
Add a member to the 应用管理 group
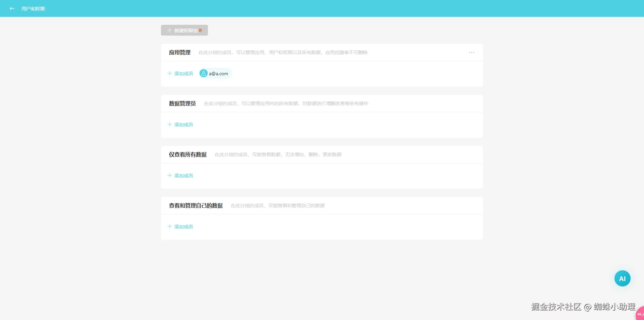[x=180, y=74]
